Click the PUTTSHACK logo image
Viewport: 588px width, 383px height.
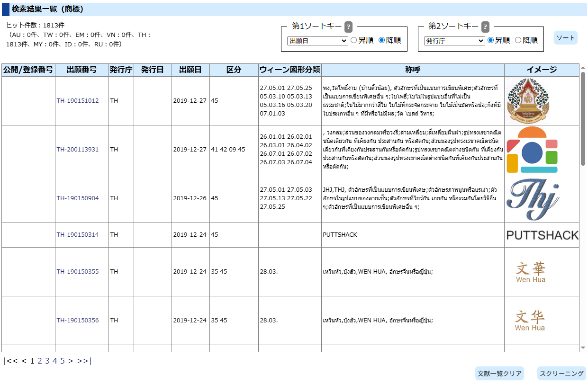pos(542,235)
